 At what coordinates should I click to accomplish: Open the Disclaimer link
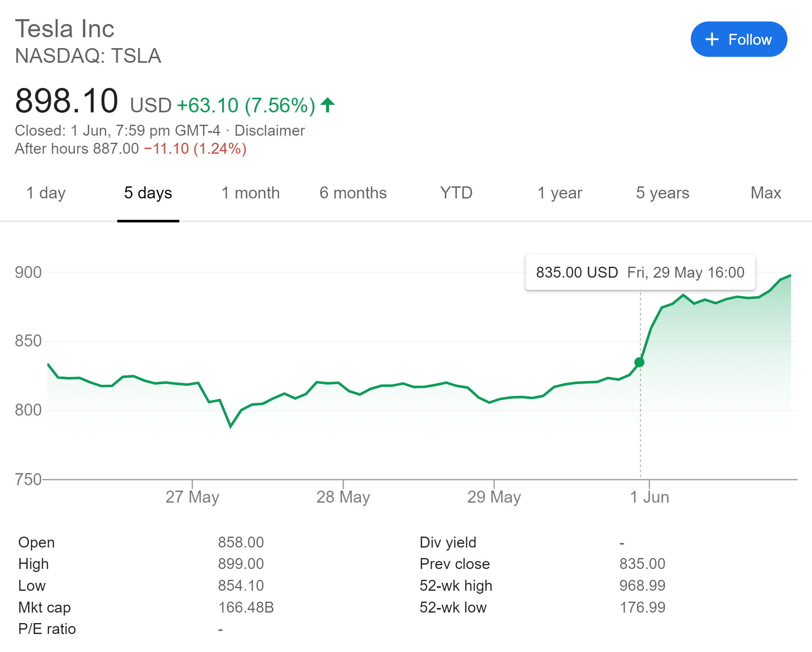pyautogui.click(x=269, y=130)
